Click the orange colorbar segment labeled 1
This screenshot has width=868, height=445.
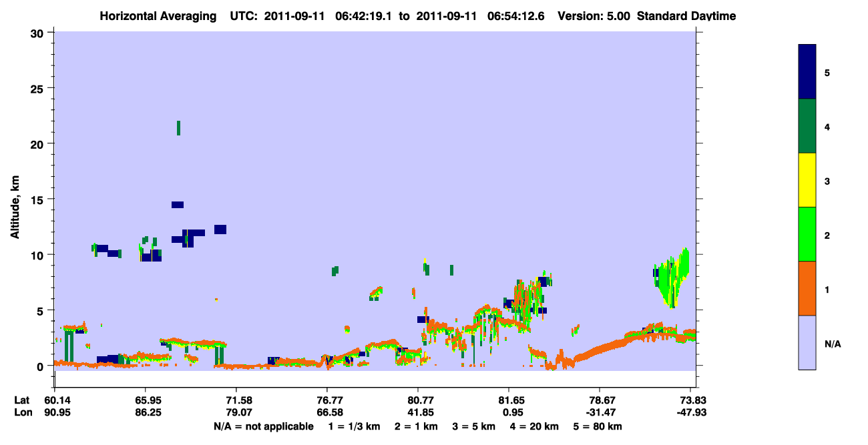807,288
